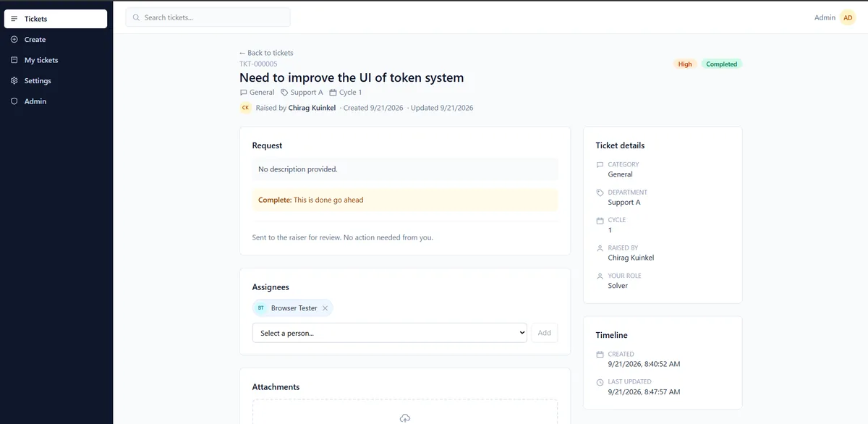The width and height of the screenshot is (868, 424).
Task: Open the AD user avatar menu
Action: pyautogui.click(x=848, y=17)
